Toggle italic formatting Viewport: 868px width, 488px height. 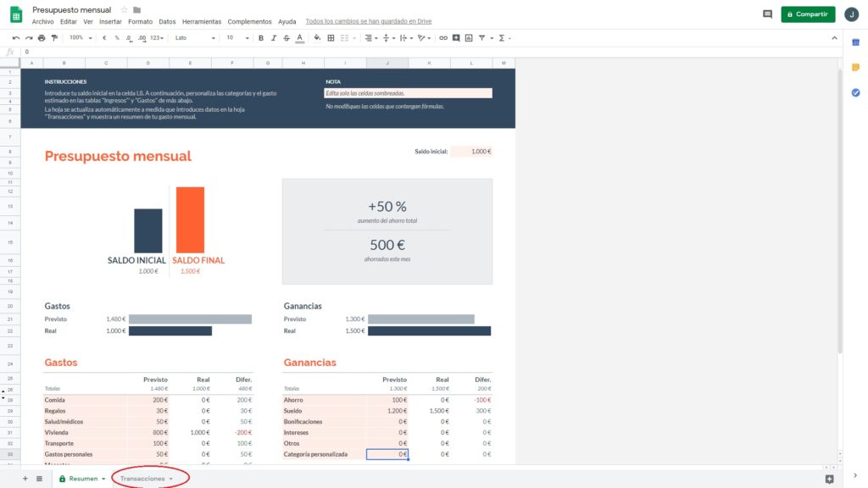coord(274,38)
